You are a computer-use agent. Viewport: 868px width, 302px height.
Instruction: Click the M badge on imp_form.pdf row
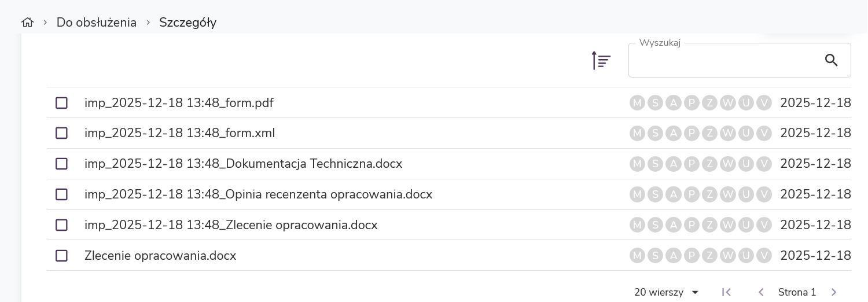point(637,103)
